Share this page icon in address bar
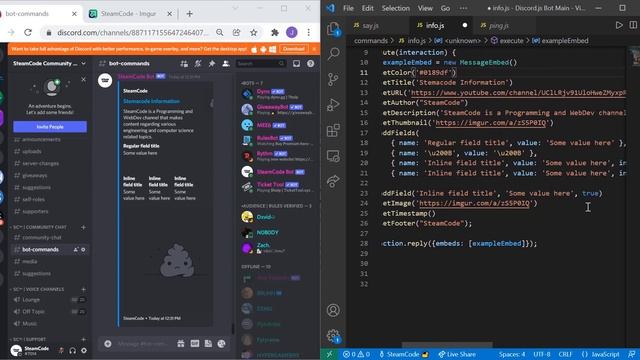The width and height of the screenshot is (640, 360). coord(236,32)
